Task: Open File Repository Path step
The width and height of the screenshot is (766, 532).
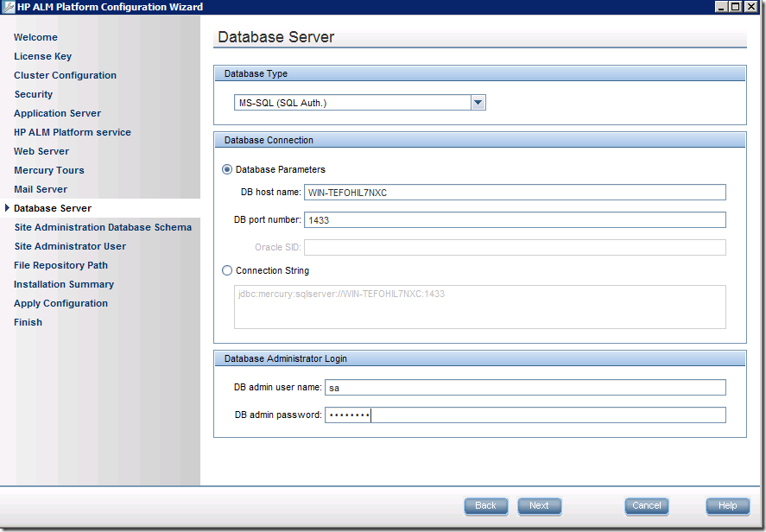Action: point(61,266)
